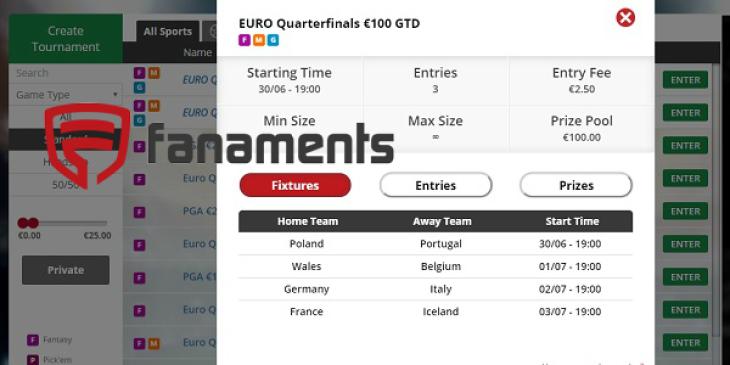Click the purple F icon beside the Fantasy legend
This screenshot has width=730, height=365.
[33, 340]
